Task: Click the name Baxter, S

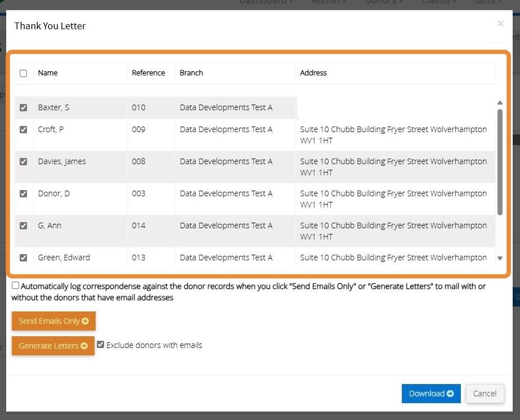Action: click(53, 107)
